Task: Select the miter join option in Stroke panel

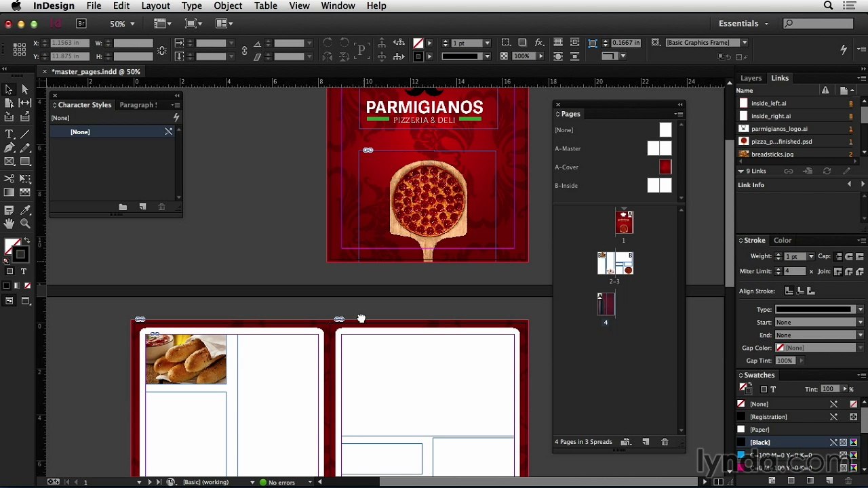Action: pyautogui.click(x=838, y=271)
